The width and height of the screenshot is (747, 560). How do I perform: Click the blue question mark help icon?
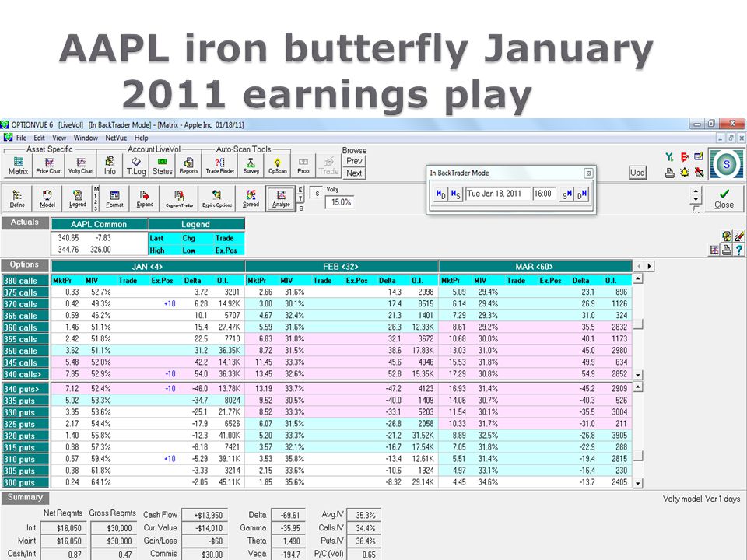tap(739, 250)
